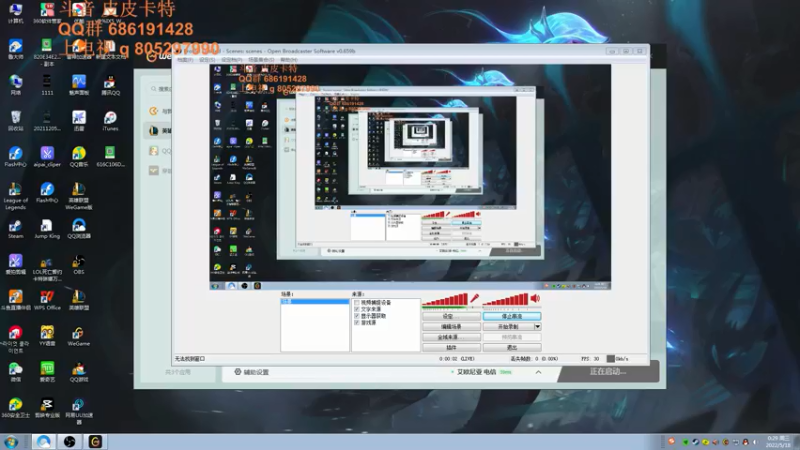Open the OBS desktop shortcut
Screen dimensions: 800x450
(x=78, y=265)
